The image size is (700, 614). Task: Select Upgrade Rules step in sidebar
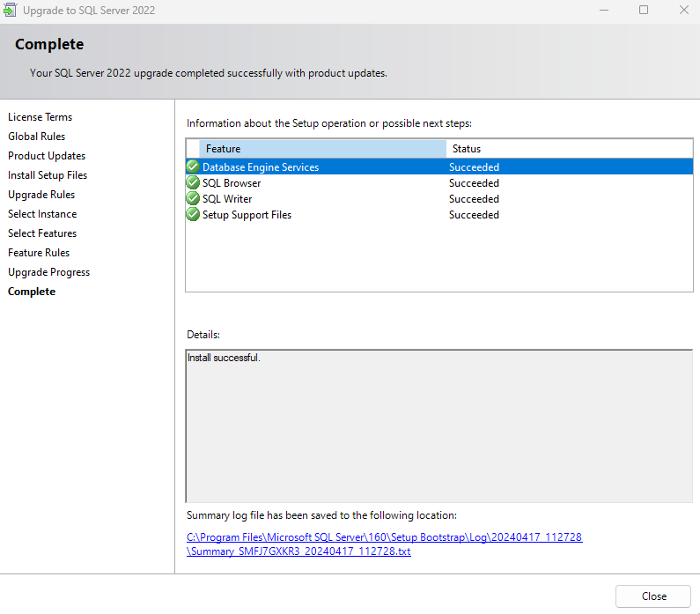tap(41, 195)
